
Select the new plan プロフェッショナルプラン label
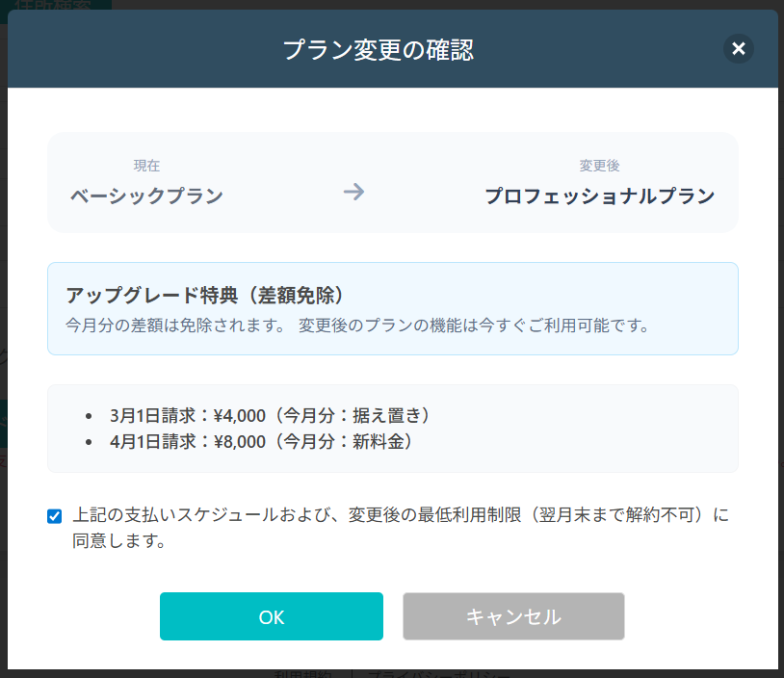(x=599, y=196)
